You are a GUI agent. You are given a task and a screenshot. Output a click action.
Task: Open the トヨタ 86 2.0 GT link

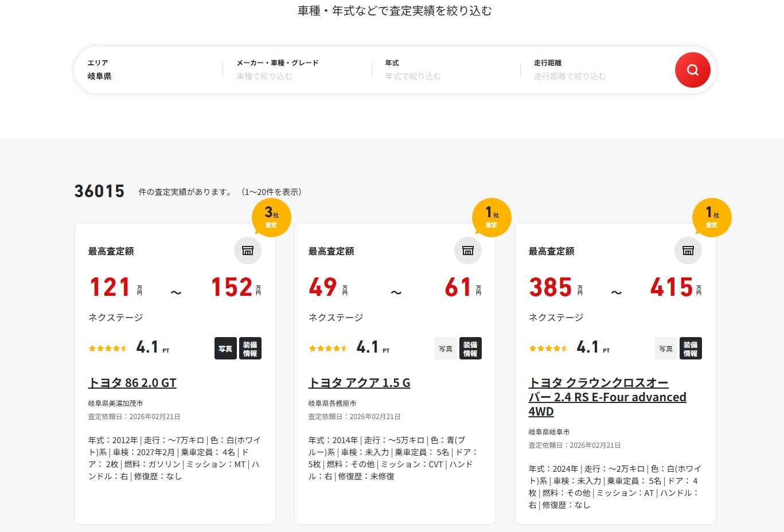click(x=132, y=383)
